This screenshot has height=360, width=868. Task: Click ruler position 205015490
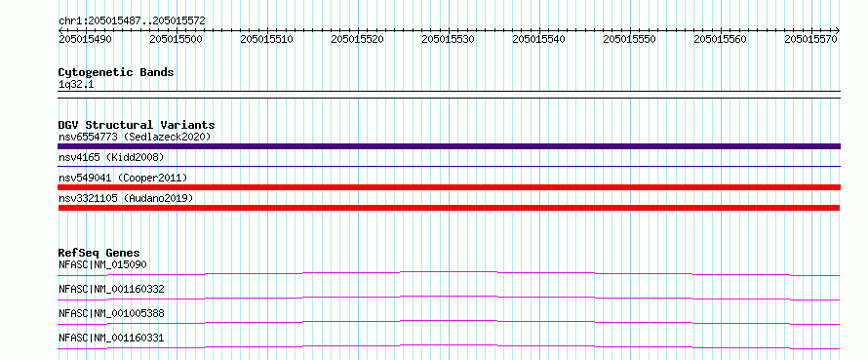coord(85,39)
